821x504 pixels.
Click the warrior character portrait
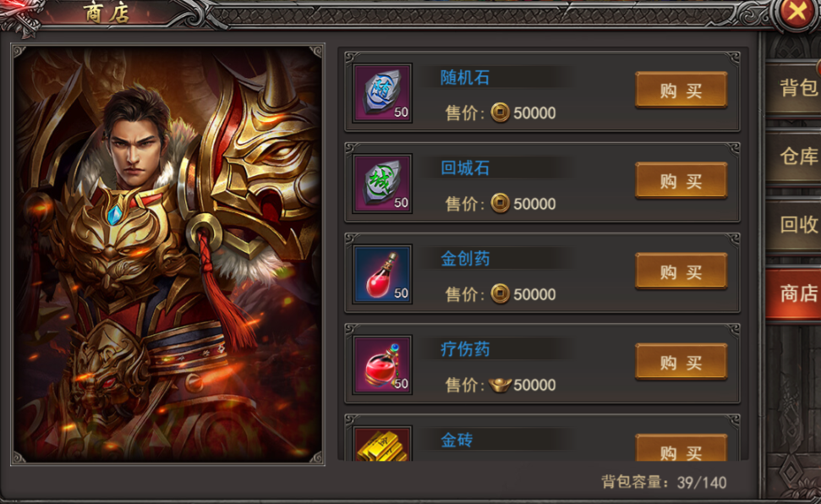168,254
